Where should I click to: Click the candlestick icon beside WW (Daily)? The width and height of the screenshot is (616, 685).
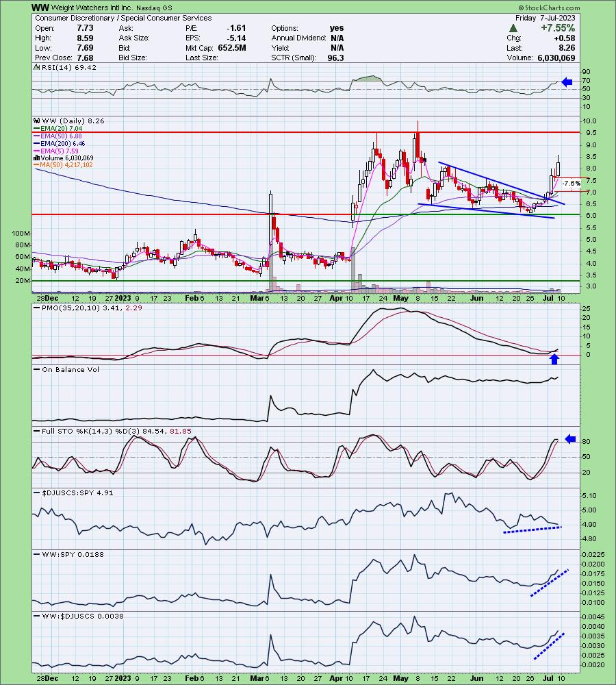point(37,121)
